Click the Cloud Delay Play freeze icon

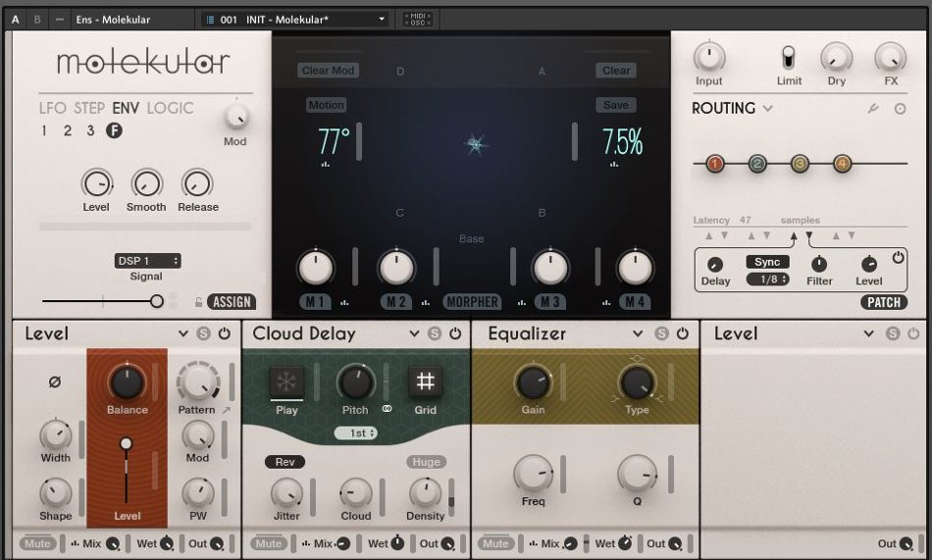286,382
